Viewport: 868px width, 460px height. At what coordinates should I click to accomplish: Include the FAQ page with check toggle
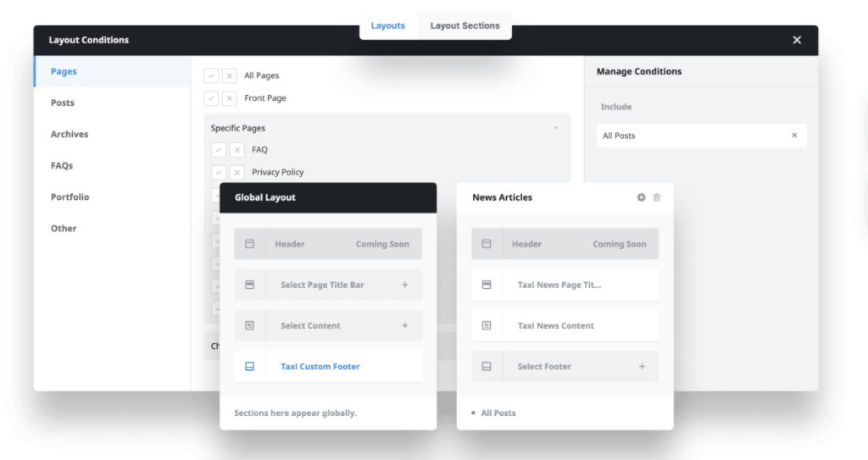219,150
